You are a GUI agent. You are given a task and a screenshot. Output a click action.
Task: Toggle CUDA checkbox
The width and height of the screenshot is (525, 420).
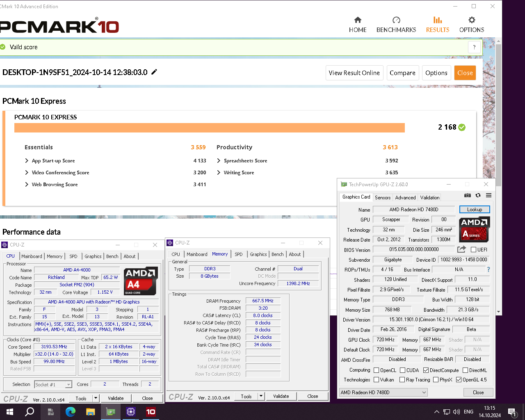pos(402,370)
